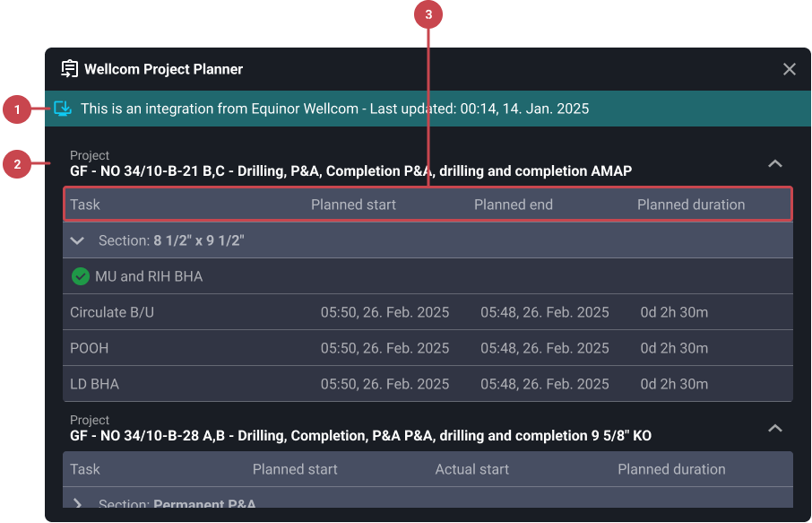
Task: Click the green completed checkmark on MU and RIH BHA
Action: [x=80, y=276]
